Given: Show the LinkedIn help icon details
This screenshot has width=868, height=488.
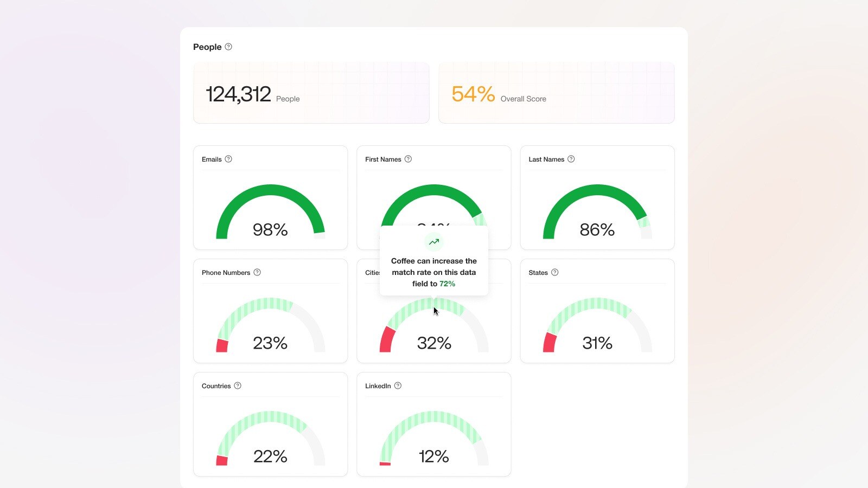Looking at the screenshot, I should click(398, 386).
